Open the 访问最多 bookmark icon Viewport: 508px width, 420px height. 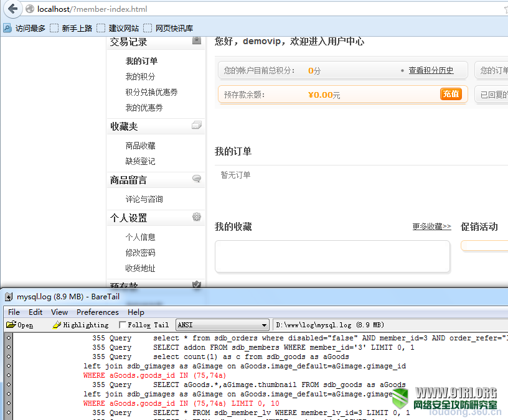7,28
